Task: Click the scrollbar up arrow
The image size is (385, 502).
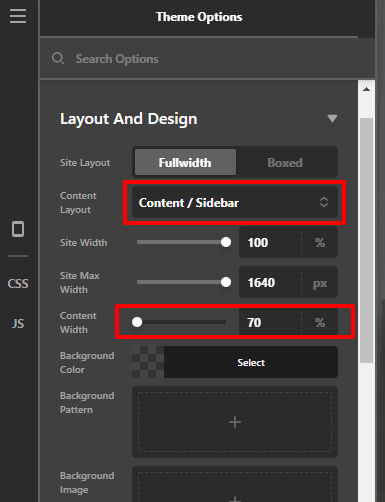Action: click(366, 89)
